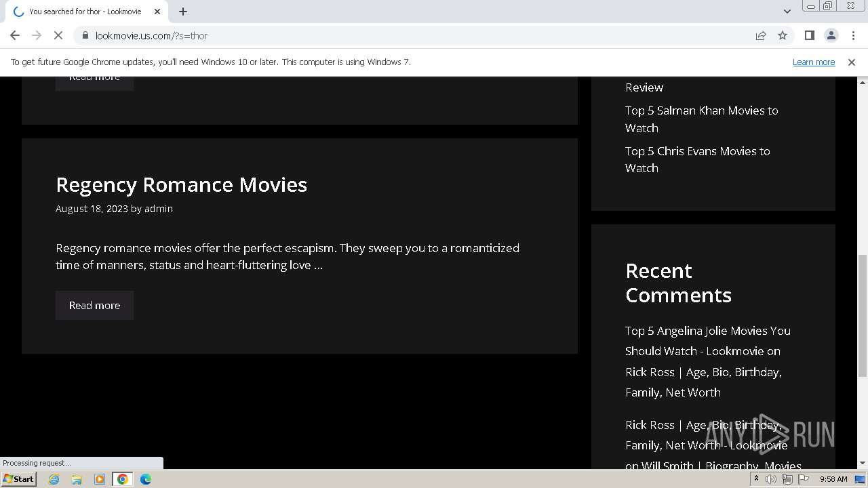Click the scrollbar down arrow
This screenshot has width=868, height=488.
pyautogui.click(x=862, y=463)
